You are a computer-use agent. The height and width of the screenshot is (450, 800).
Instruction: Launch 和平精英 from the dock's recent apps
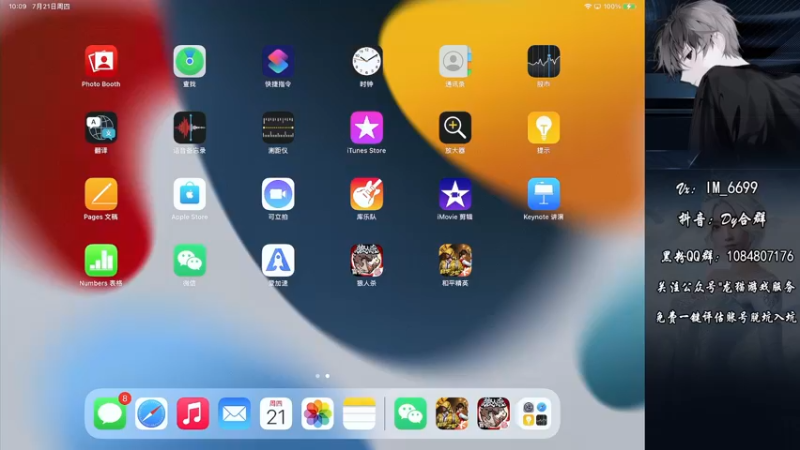click(452, 413)
